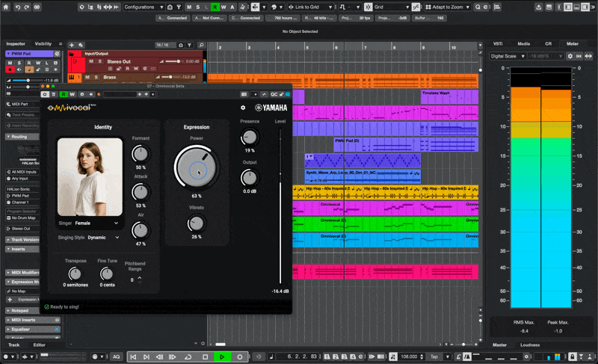Open the Singing Style Dynamic dropdown
Image resolution: width=598 pixels, height=364 pixels.
click(102, 238)
